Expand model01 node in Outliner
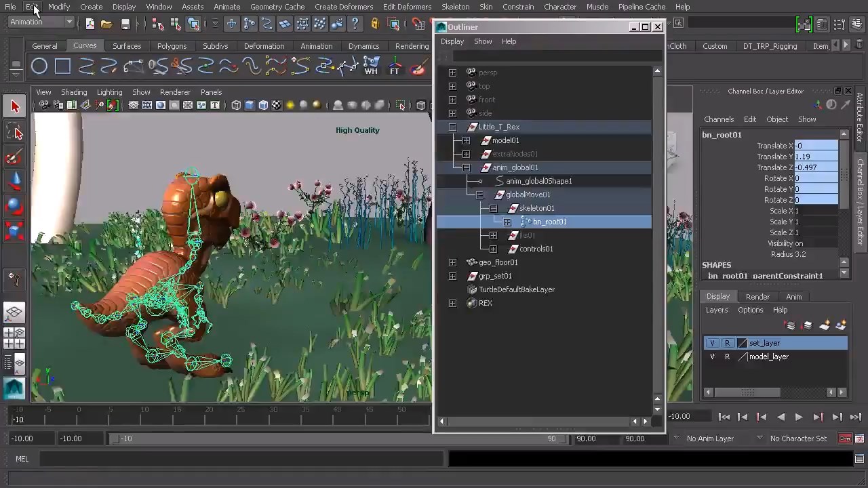The height and width of the screenshot is (488, 868). point(466,140)
